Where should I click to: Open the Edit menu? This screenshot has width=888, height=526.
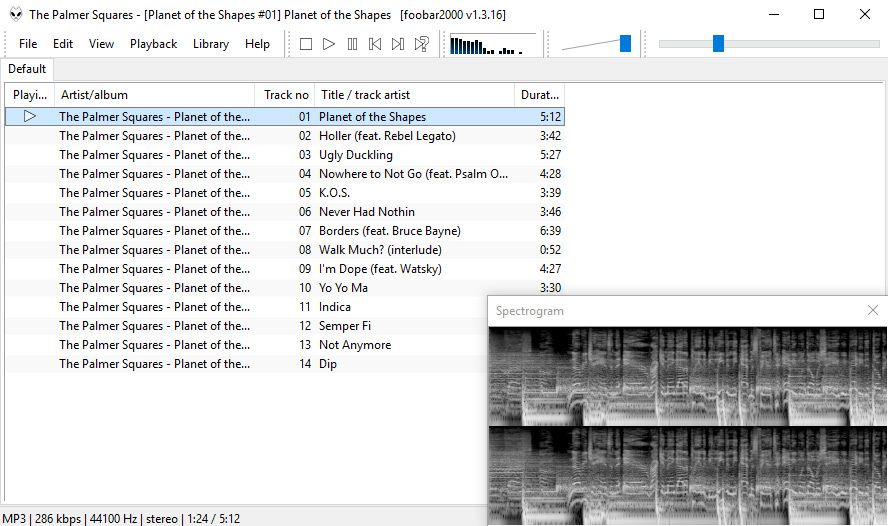(x=63, y=44)
